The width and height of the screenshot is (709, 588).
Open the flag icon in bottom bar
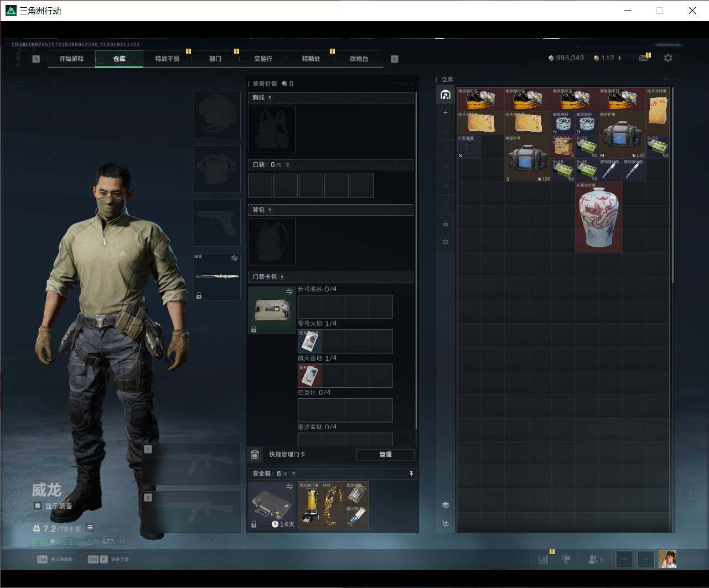pos(566,560)
